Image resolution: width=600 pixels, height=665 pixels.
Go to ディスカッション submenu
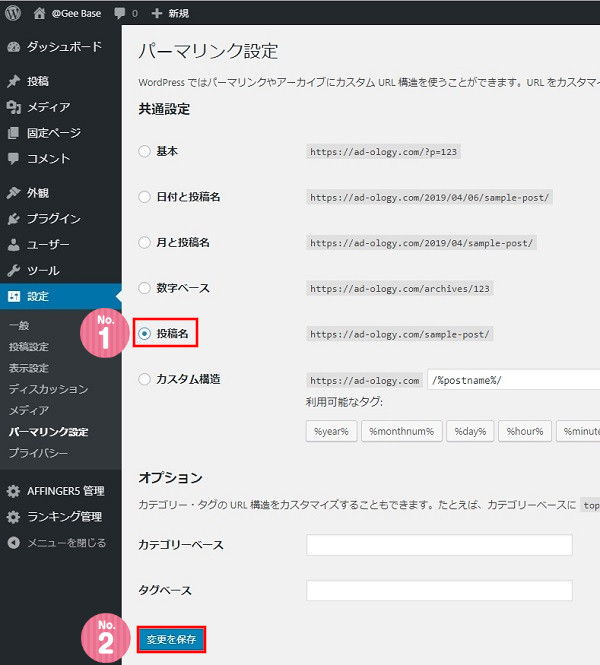(48, 389)
